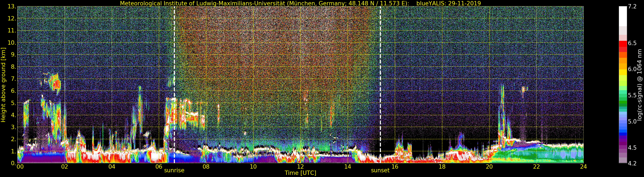Click the height axis tick label '9.'
This screenshot has height=177, width=644.
click(x=13, y=55)
